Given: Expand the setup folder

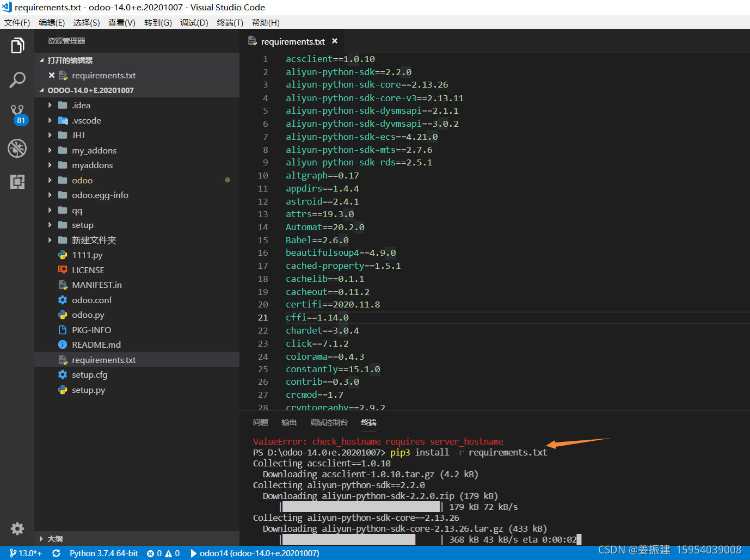Looking at the screenshot, I should pos(137,225).
